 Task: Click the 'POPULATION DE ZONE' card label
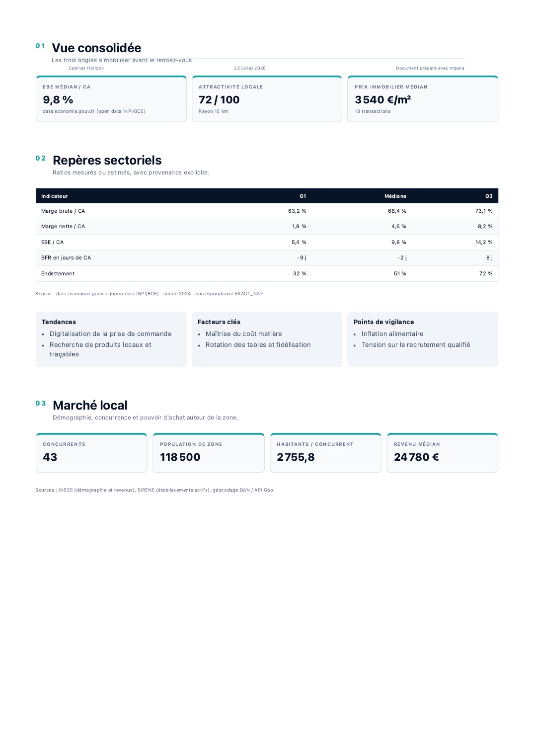click(191, 444)
